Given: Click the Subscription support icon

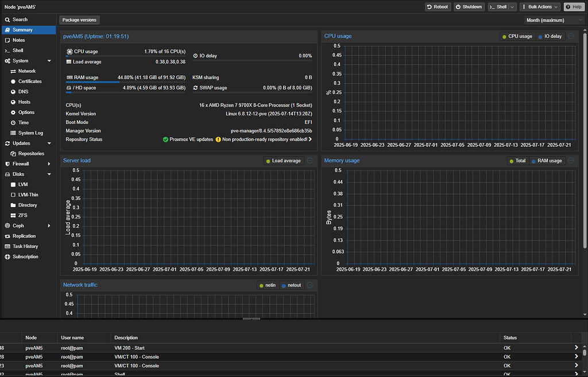Looking at the screenshot, I should pos(7,256).
